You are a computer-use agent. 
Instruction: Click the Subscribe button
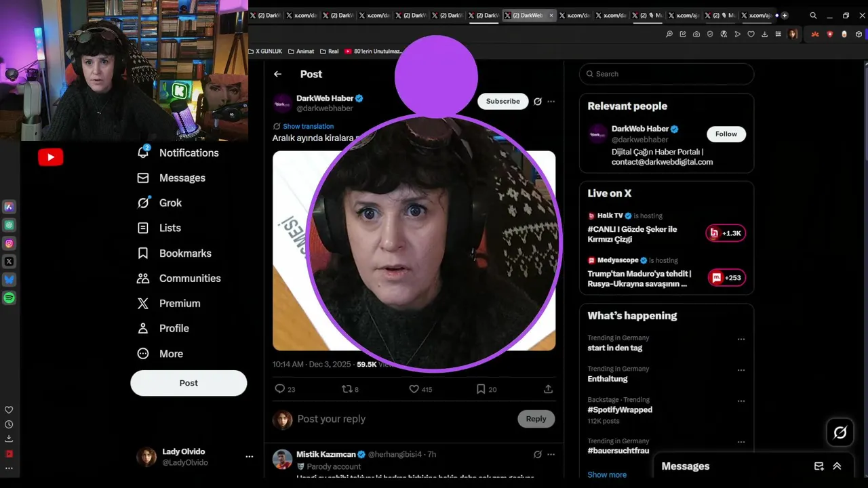coord(503,101)
